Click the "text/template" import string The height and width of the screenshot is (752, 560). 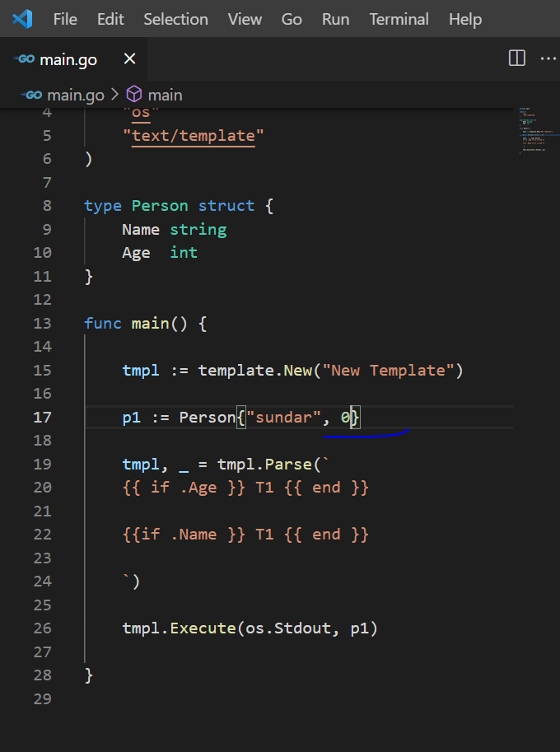pyautogui.click(x=194, y=135)
